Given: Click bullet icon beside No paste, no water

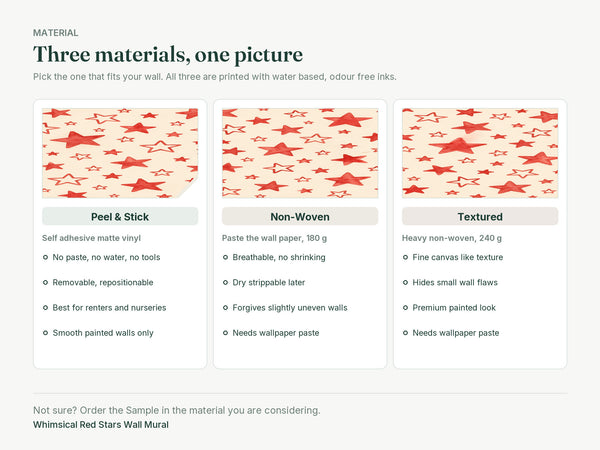Looking at the screenshot, I should click(46, 258).
